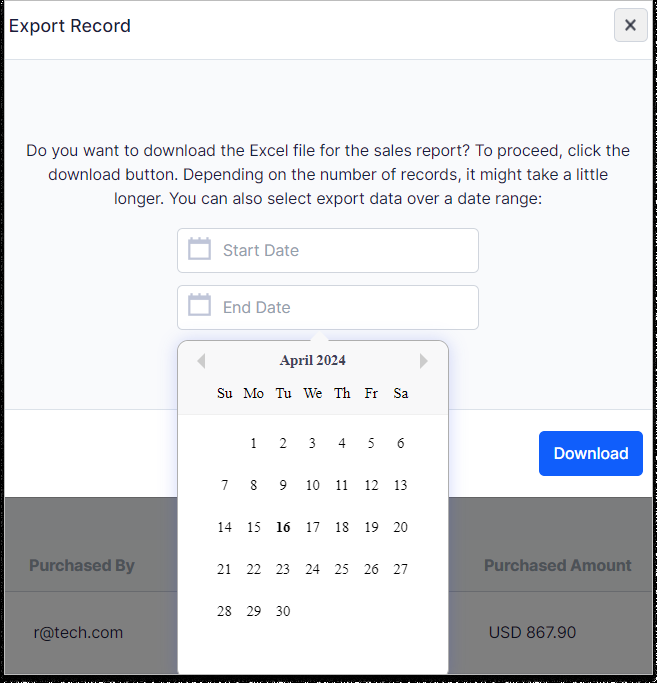The width and height of the screenshot is (657, 683).
Task: Select April 20 in date picker
Action: pos(401,527)
